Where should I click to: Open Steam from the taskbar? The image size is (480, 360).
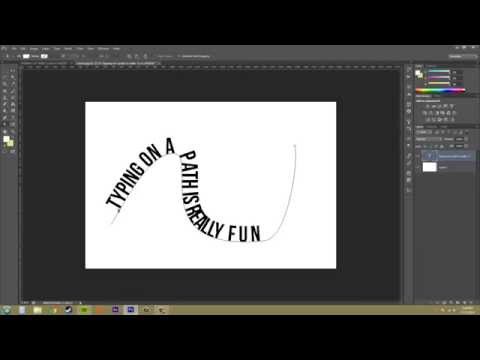[68, 310]
